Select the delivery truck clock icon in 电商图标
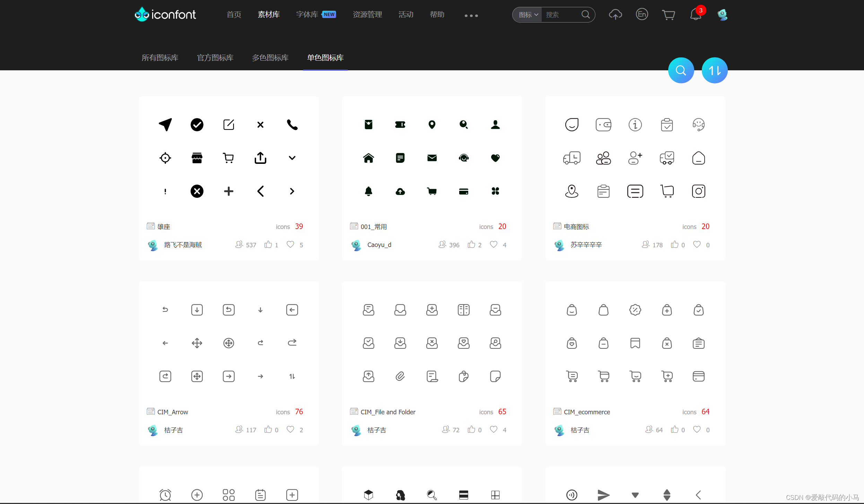The image size is (864, 504). coord(571,158)
